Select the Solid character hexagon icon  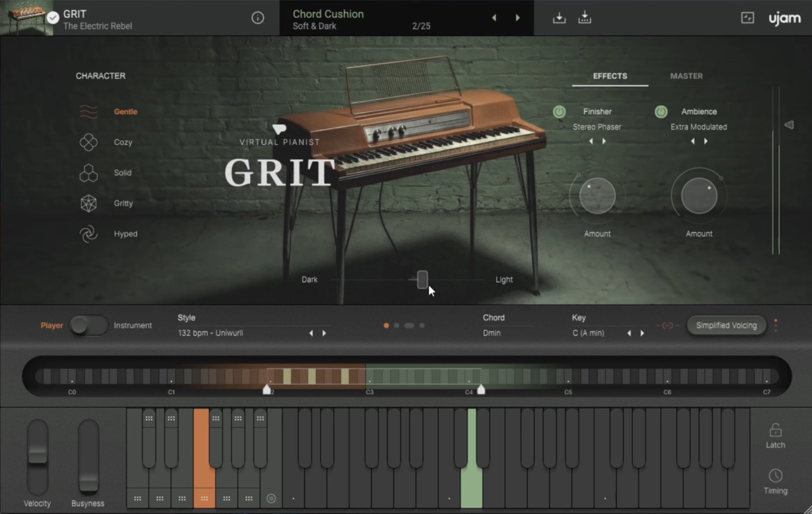(88, 173)
